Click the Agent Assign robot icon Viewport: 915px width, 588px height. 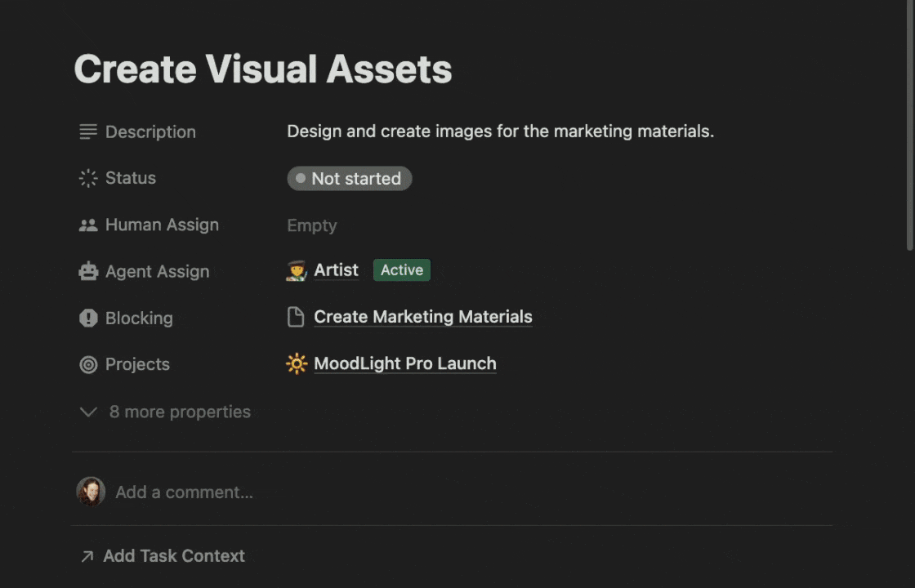point(88,271)
